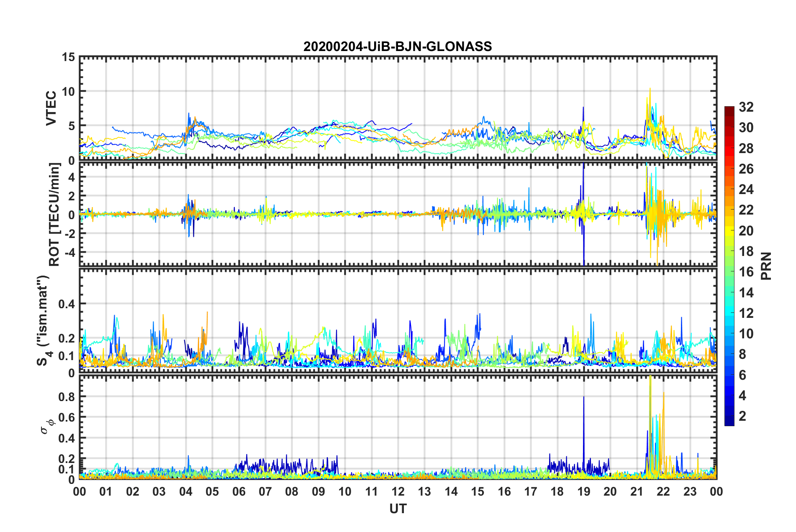Click the 0.6 tick on the sigma-phi axis
Image resolution: width=796 pixels, height=532 pixels.
point(67,417)
